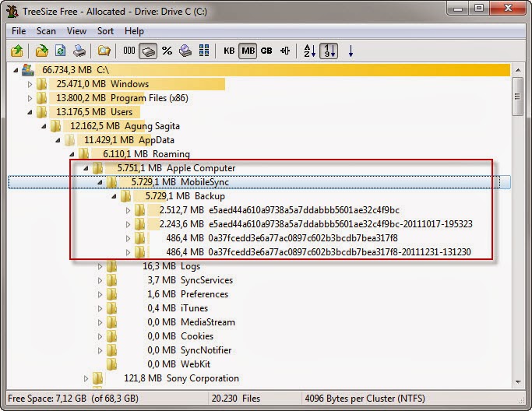The image size is (532, 411).
Task: Collapse the Users folder
Action: point(30,112)
